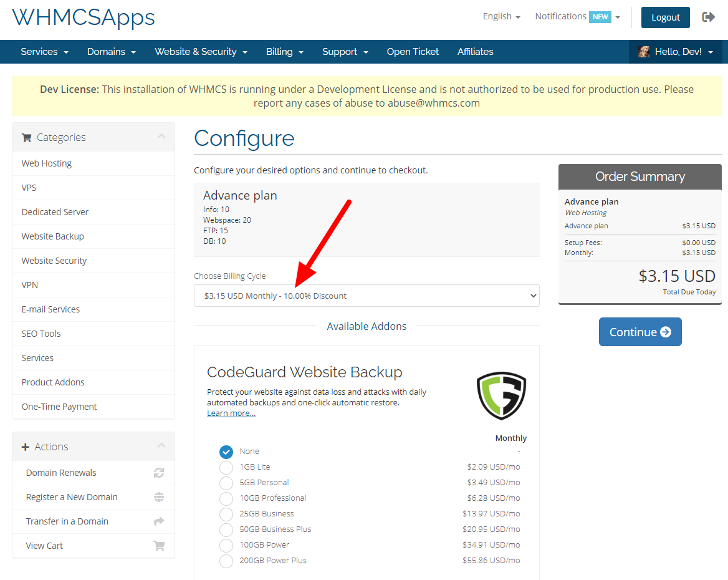Pick the 200GB Power Plus plan
The height and width of the screenshot is (580, 728).
point(226,561)
